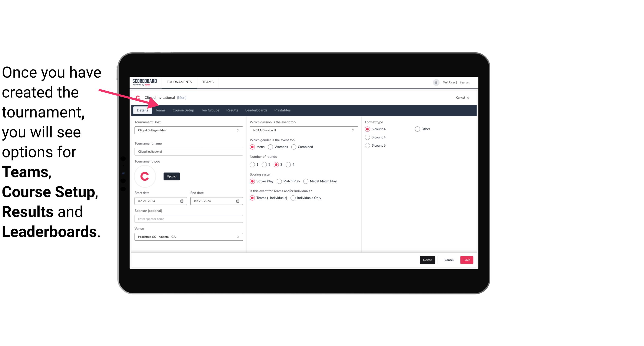Click the Peachtree GC Atlanta GA venue dropdown icon

click(x=238, y=237)
